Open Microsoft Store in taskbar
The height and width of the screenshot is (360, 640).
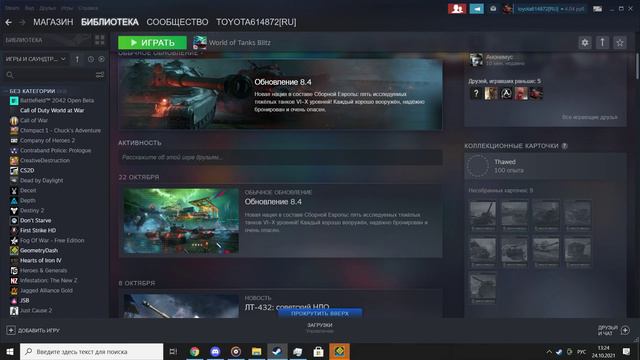(x=318, y=351)
